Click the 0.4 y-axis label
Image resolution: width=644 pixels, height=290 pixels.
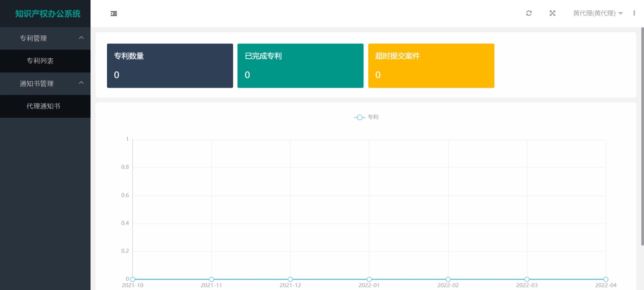[x=125, y=223]
